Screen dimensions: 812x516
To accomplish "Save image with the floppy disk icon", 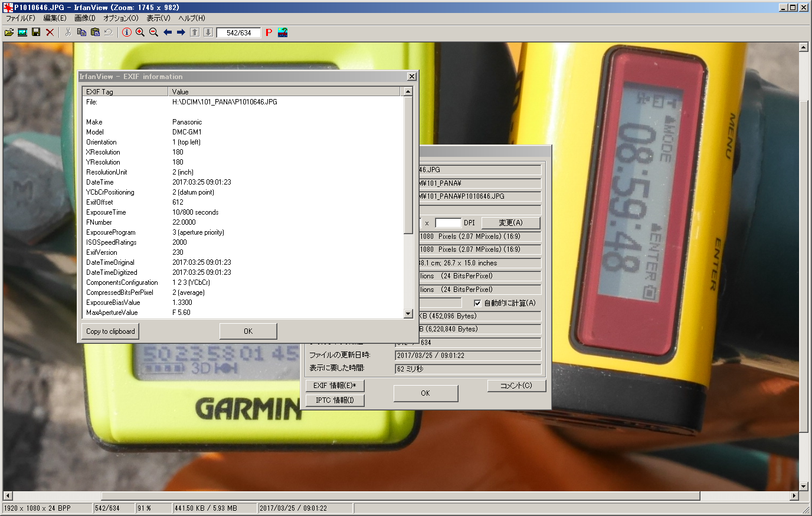I will click(x=36, y=32).
